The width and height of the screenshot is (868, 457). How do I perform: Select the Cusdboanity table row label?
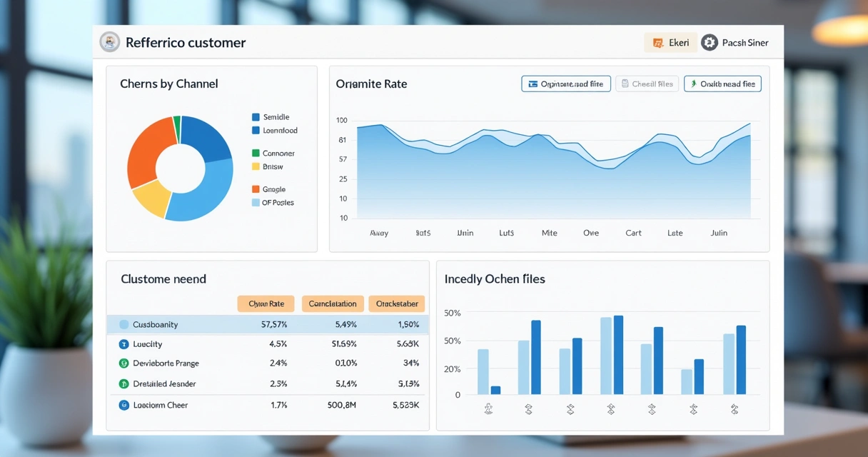(156, 324)
